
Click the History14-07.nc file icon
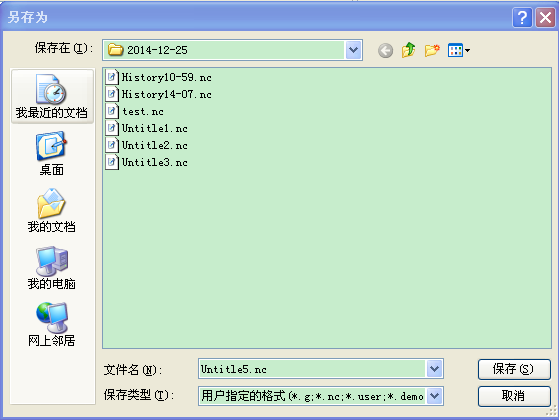[x=112, y=94]
